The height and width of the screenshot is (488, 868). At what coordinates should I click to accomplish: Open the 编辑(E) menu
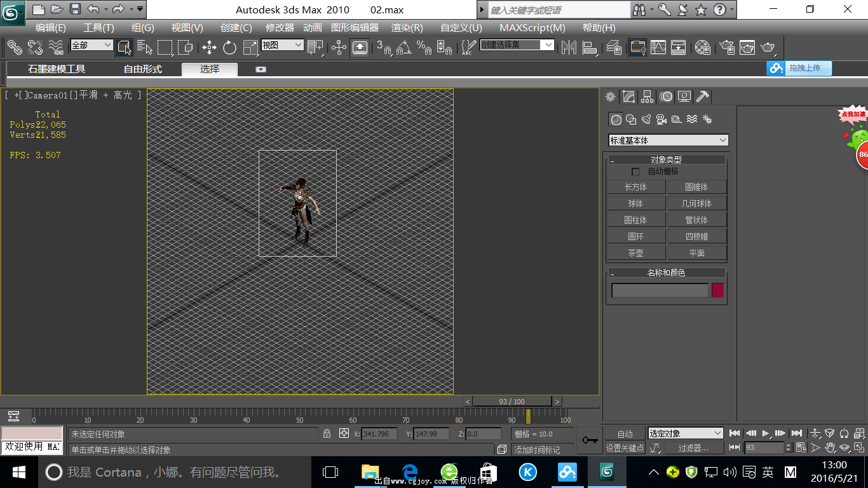(51, 28)
